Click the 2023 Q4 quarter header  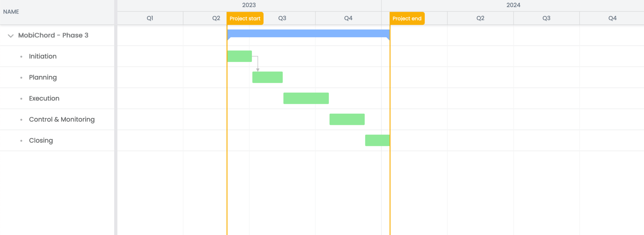click(x=348, y=18)
